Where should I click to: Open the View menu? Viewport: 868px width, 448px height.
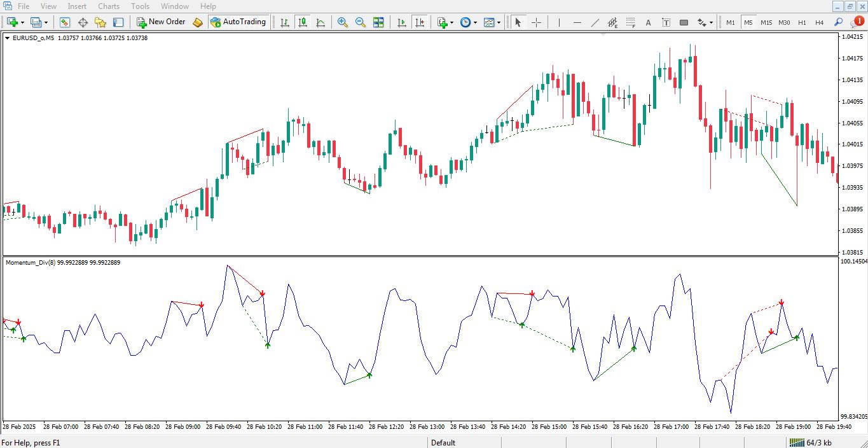click(48, 6)
